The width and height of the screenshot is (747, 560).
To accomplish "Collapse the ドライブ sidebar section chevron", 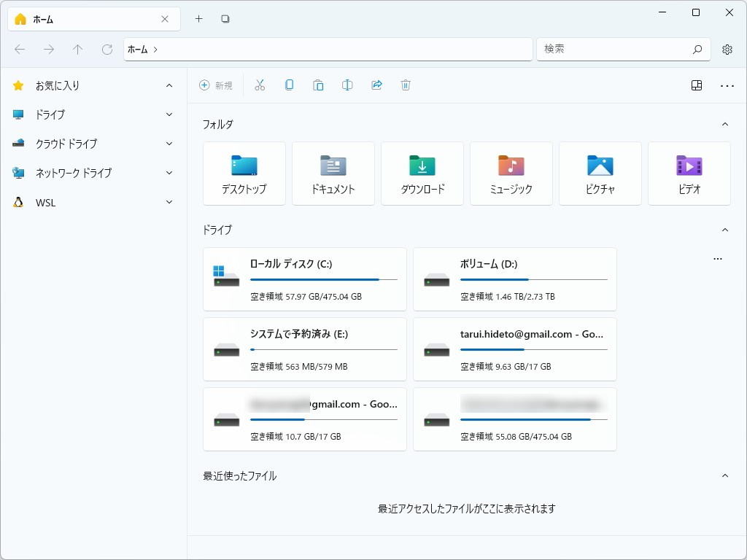I will 169,114.
